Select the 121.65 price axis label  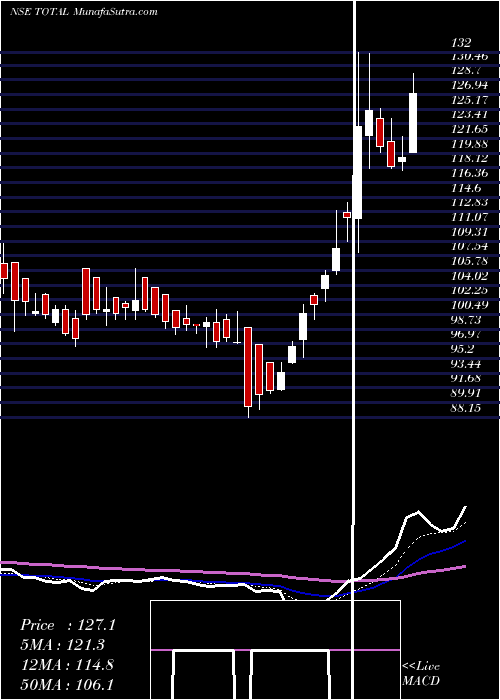pos(469,129)
